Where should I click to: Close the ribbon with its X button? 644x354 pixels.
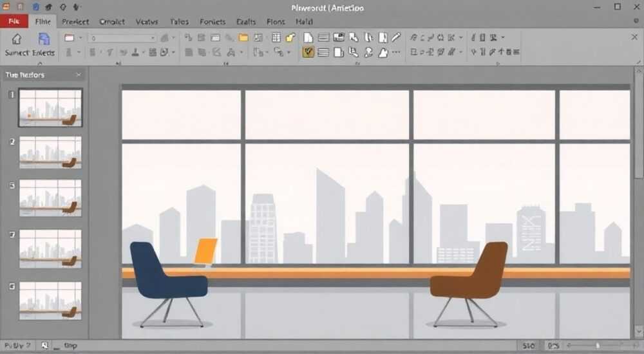[634, 37]
